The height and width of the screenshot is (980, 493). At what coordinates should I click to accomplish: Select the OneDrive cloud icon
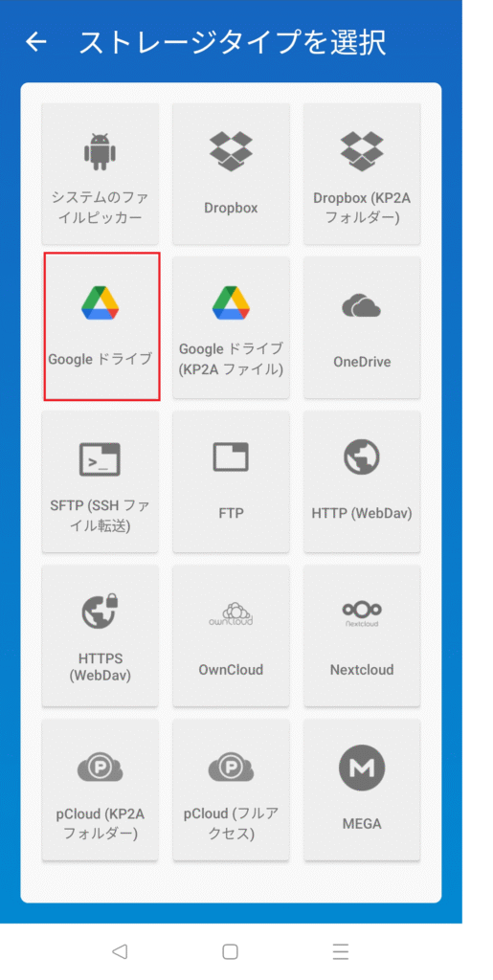pyautogui.click(x=362, y=306)
